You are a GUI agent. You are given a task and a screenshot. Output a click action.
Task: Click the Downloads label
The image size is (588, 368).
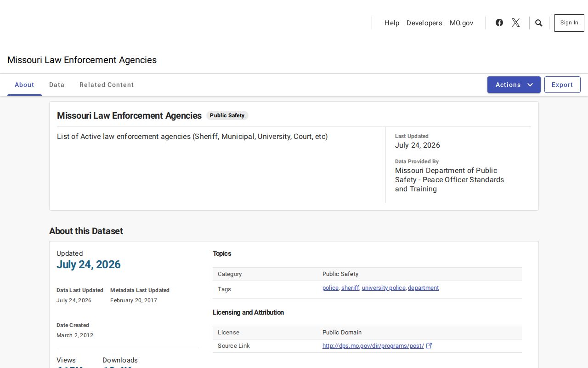tap(120, 360)
